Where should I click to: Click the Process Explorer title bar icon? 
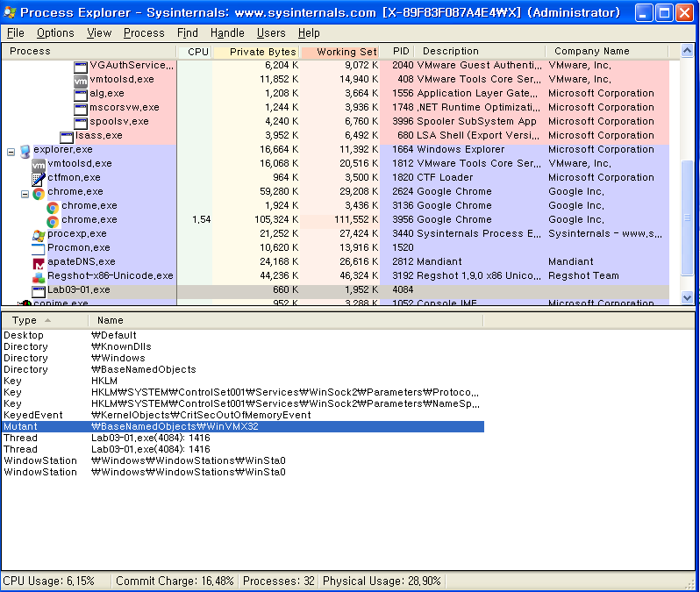[10, 12]
